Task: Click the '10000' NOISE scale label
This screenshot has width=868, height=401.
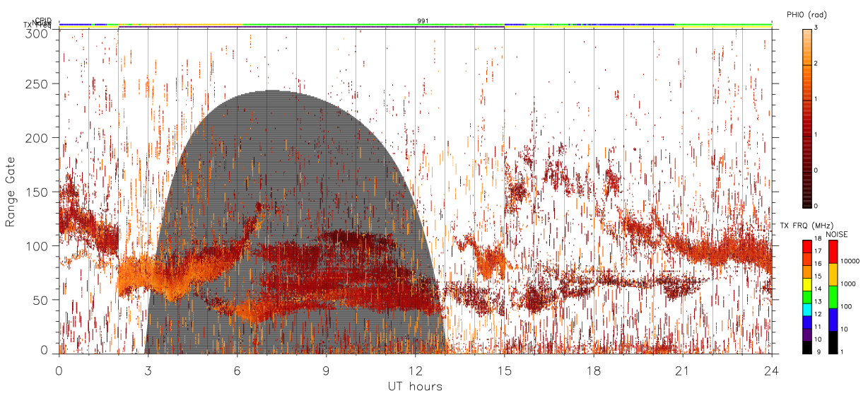Action: pos(850,261)
